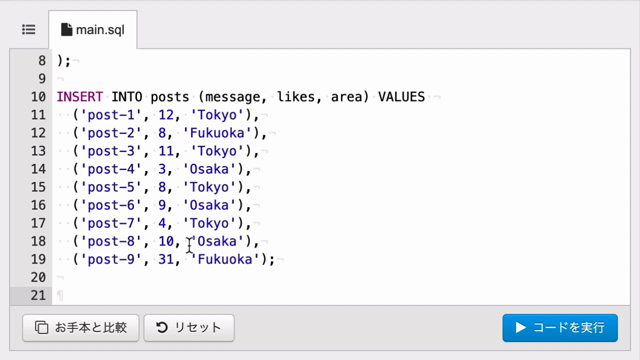Click the closing parenthesis on line 8
The height and width of the screenshot is (360, 640).
click(60, 61)
